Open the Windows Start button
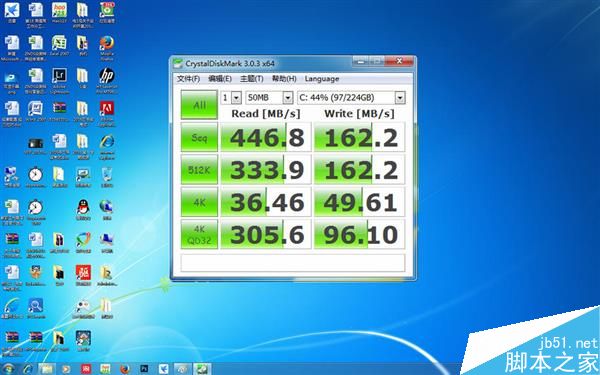600x375 pixels. [8, 368]
